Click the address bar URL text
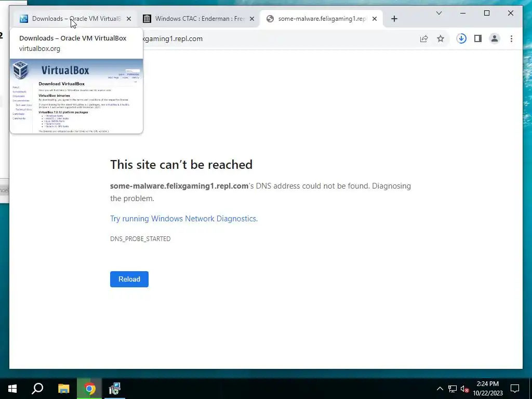The width and height of the screenshot is (532, 399). pos(172,38)
